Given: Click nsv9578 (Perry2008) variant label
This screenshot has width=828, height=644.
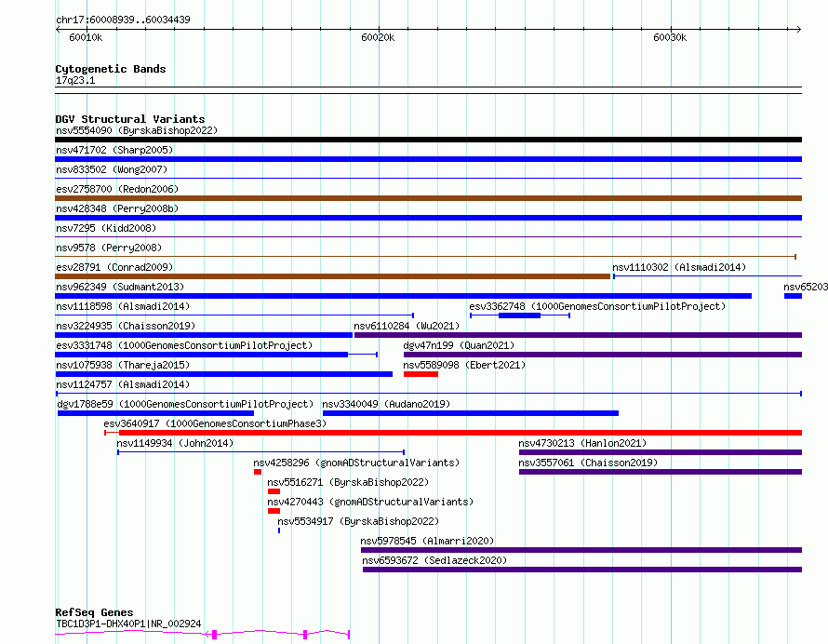Looking at the screenshot, I should [x=109, y=248].
